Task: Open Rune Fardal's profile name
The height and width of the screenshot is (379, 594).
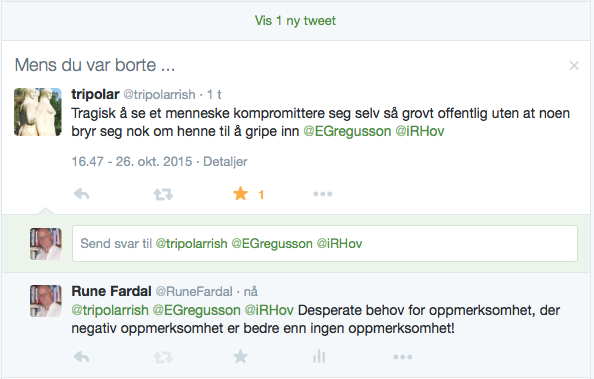Action: [x=111, y=291]
